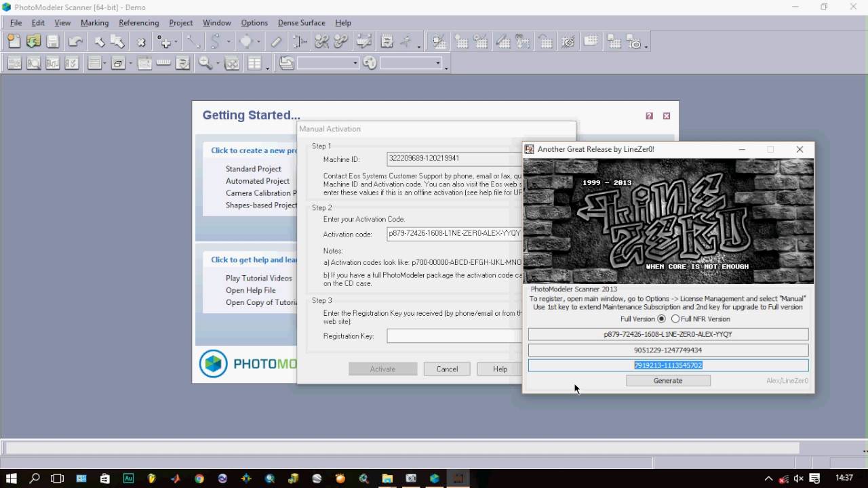
Task: Click the highlighted keygen field 7919213-1113545702
Action: tap(668, 365)
